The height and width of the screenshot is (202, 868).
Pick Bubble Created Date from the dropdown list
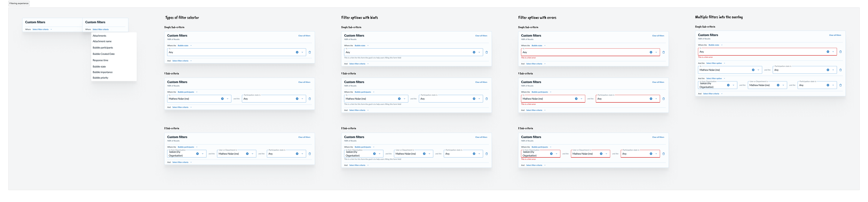point(103,54)
